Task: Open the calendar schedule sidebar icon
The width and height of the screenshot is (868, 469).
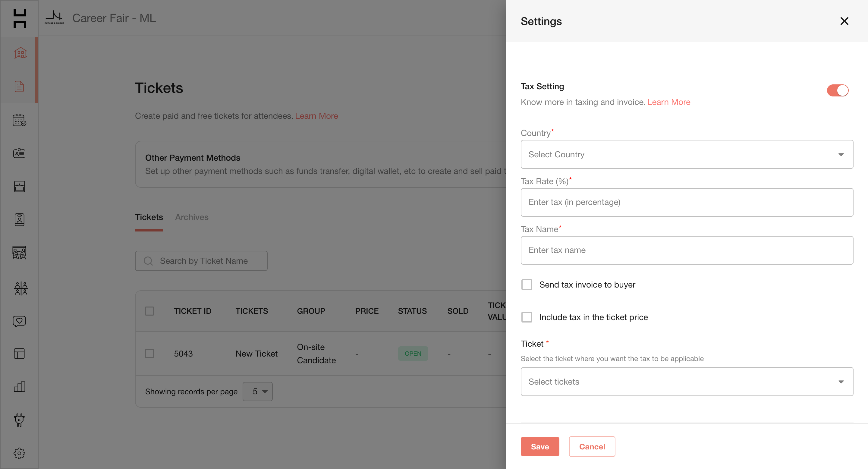Action: pos(19,120)
